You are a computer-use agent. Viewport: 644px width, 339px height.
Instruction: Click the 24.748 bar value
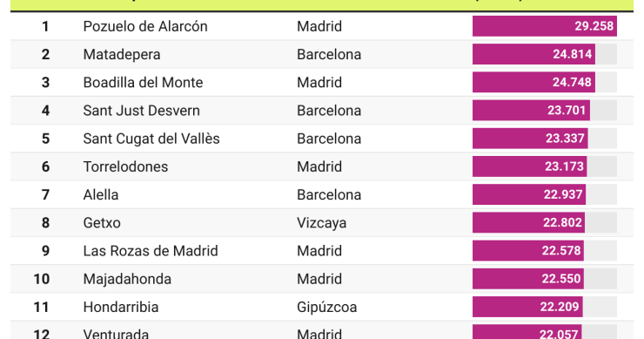tap(533, 82)
